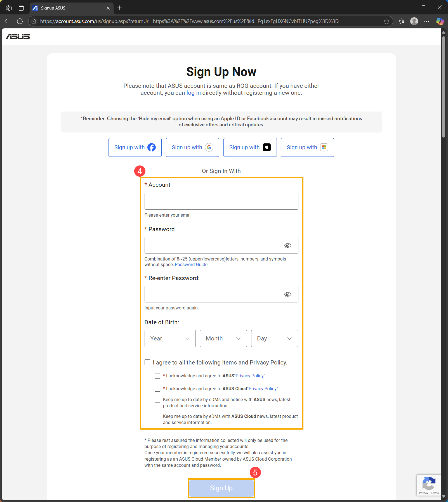
Task: Open the browser profile avatar
Action: pyautogui.click(x=414, y=21)
